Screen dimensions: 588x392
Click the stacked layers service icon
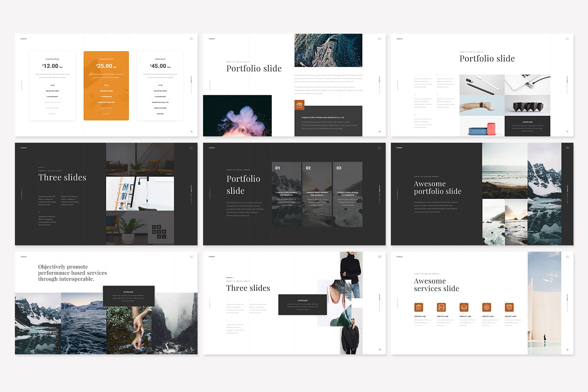464,307
